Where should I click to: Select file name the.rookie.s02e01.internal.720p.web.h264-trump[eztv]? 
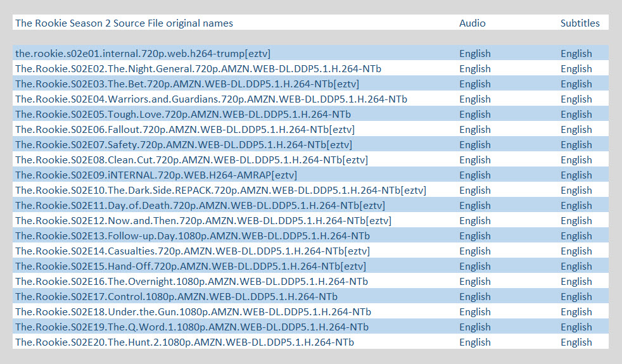143,54
